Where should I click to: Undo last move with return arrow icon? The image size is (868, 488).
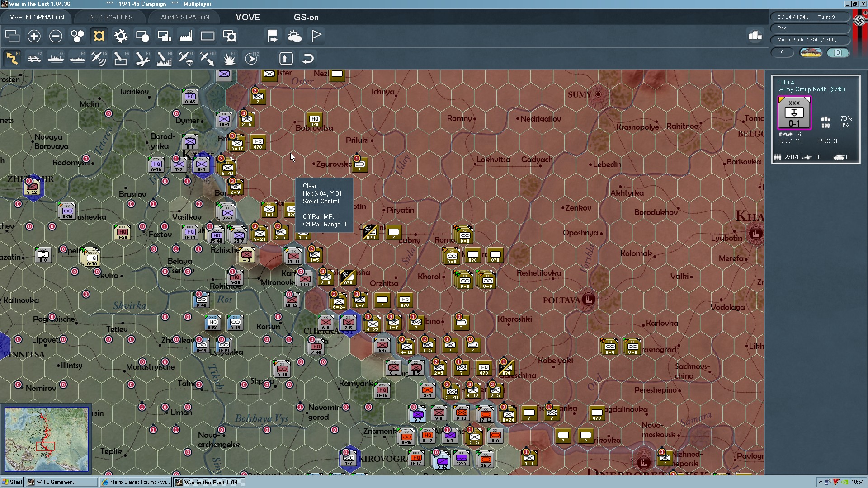point(307,58)
